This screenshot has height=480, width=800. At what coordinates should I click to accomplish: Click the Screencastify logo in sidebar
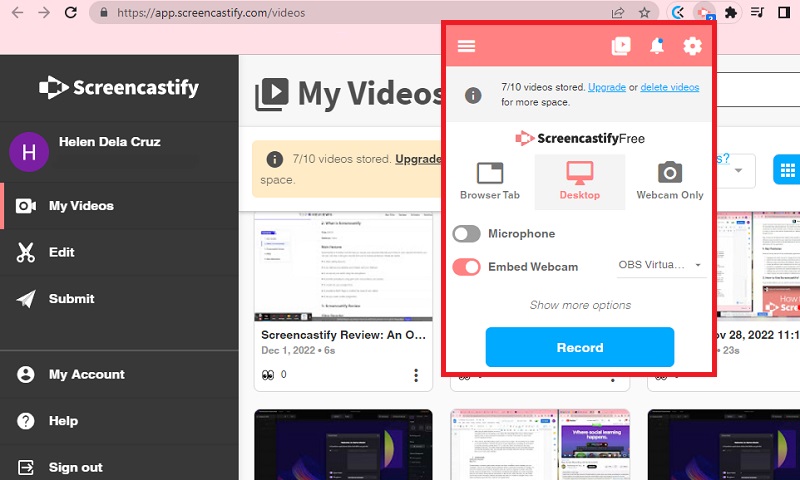[x=119, y=87]
